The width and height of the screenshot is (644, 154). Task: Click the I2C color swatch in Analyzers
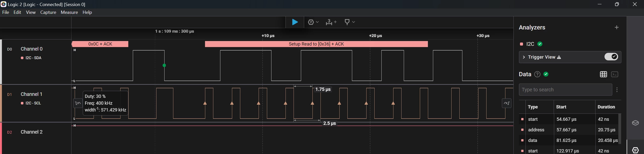[521, 44]
